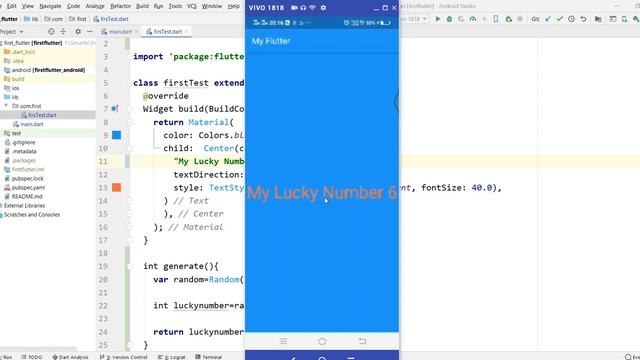Open the Edit menu
Image resolution: width=640 pixels, height=360 pixels.
[x=11, y=6]
